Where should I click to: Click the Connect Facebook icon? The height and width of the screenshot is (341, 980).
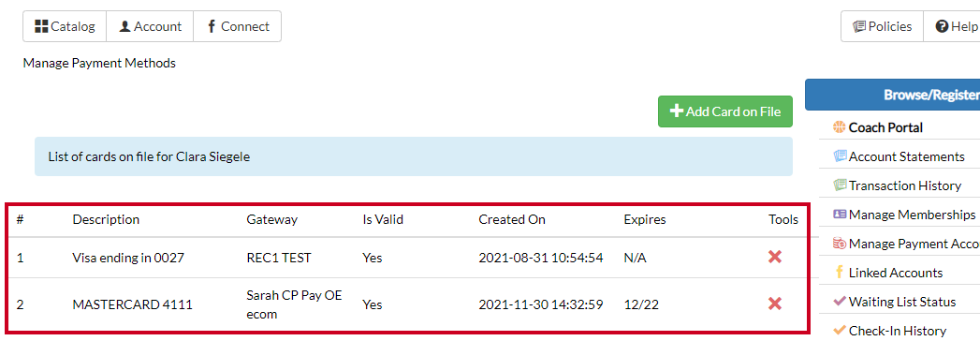point(211,26)
